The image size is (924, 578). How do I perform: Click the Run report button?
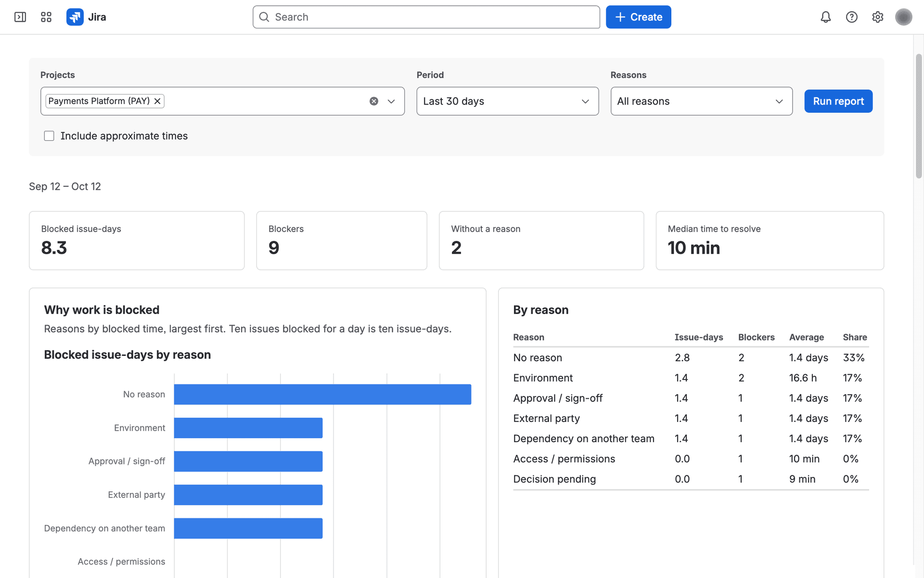838,101
